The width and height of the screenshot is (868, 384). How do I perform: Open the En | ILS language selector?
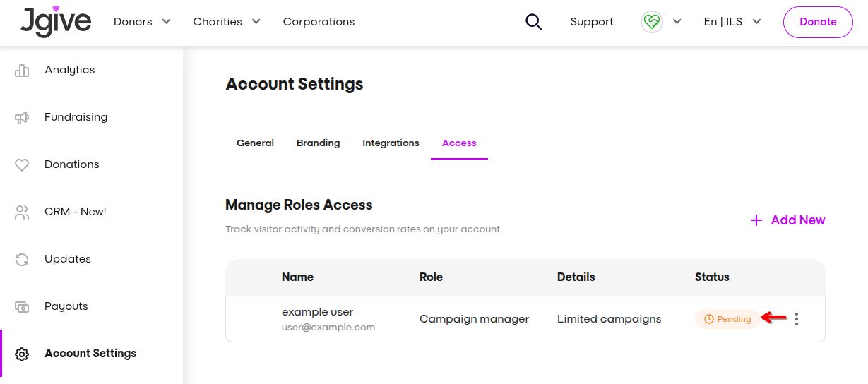pyautogui.click(x=732, y=22)
